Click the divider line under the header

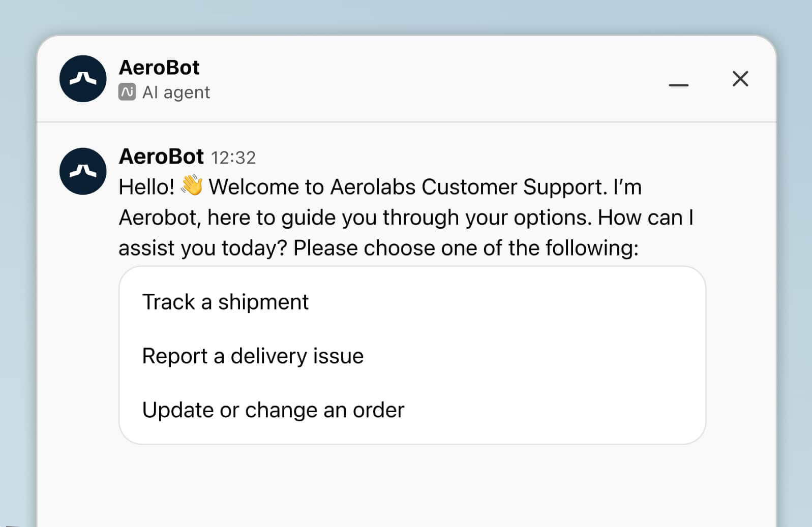[x=407, y=120]
